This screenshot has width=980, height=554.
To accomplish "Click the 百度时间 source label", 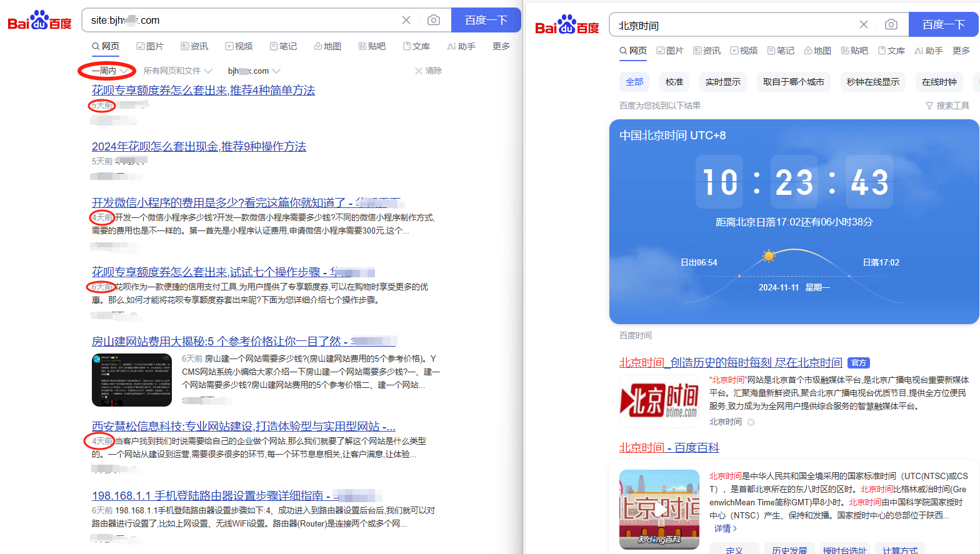I will pos(636,335).
